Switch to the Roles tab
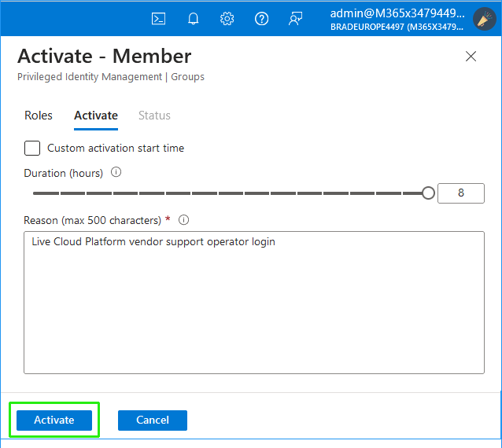 point(39,116)
